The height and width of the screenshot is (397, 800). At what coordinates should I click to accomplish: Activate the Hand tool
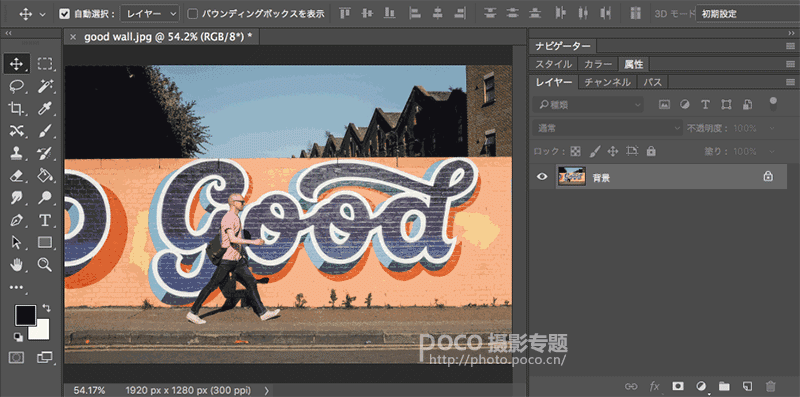pyautogui.click(x=16, y=264)
